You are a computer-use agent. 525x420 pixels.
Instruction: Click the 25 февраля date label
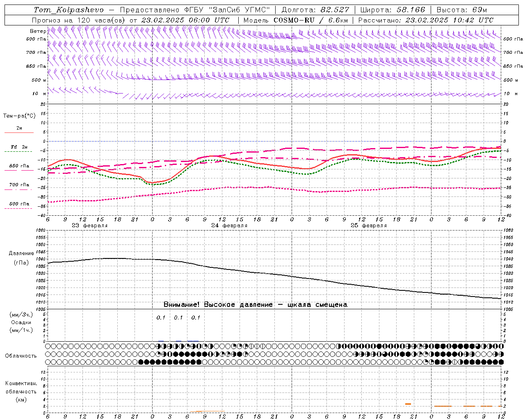[368, 226]
